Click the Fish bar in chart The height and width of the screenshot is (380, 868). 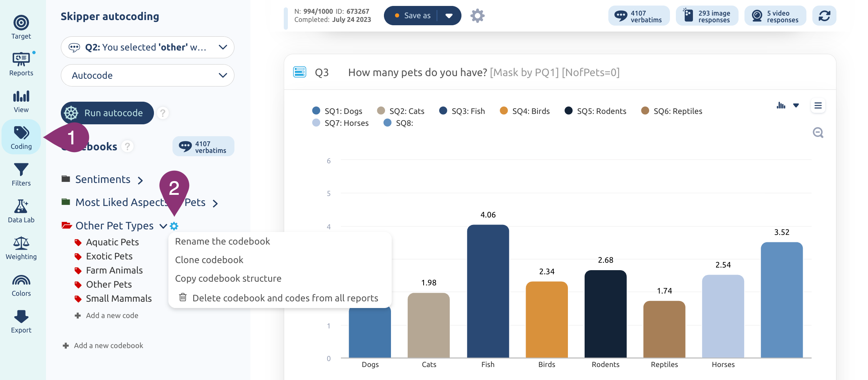pos(488,291)
